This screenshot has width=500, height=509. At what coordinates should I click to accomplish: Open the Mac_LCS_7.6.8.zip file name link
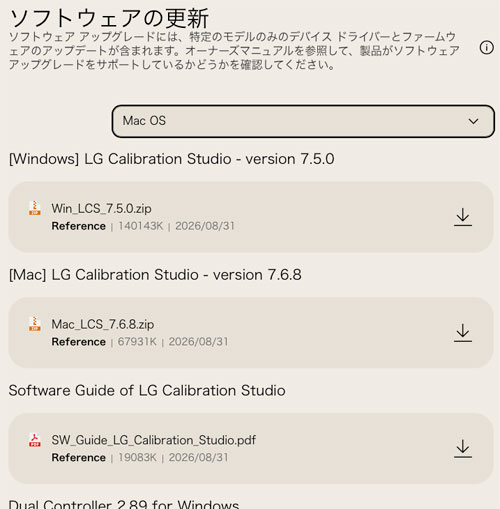pos(103,324)
